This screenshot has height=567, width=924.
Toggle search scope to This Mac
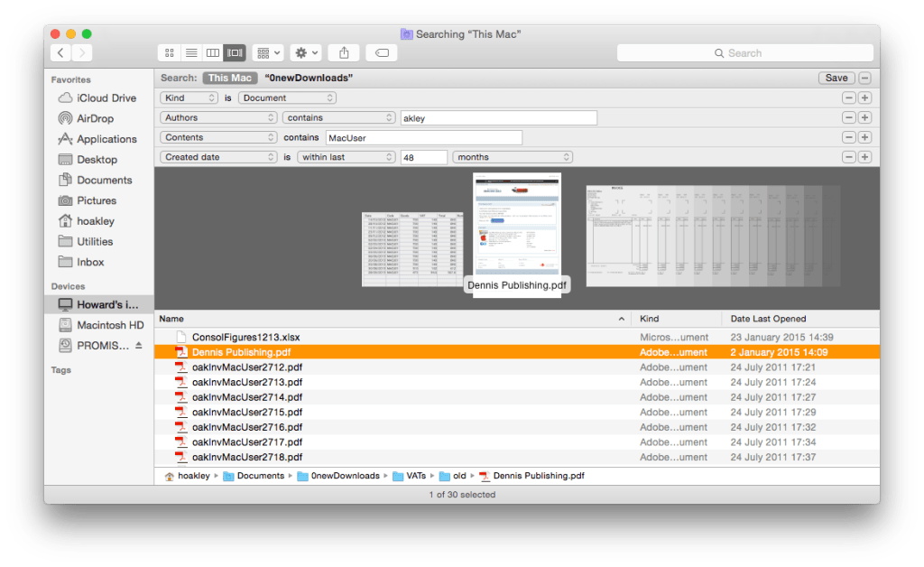(x=230, y=79)
